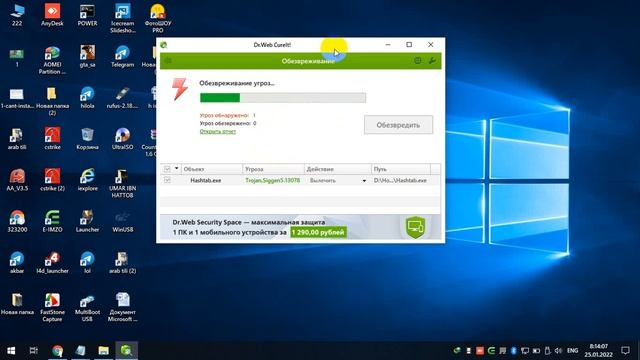This screenshot has width=640, height=360.
Task: Open the UMAR IBN HATTOB desktop icon
Action: tap(122, 184)
